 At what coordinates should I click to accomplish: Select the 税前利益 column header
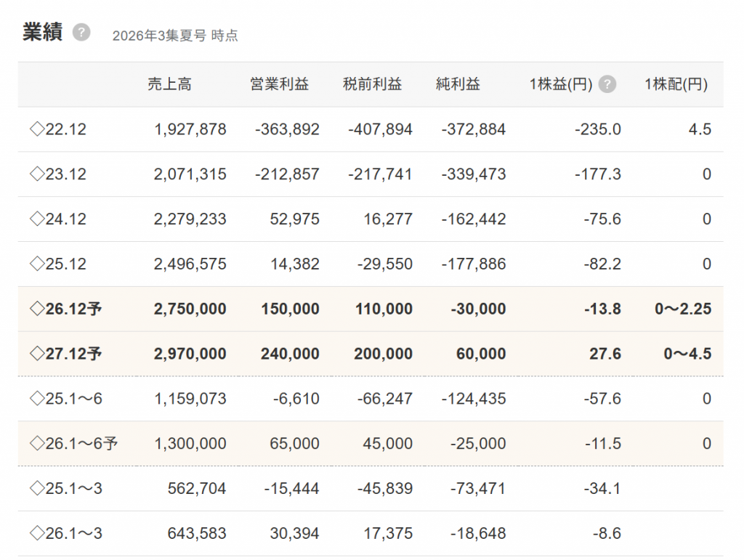pyautogui.click(x=373, y=84)
